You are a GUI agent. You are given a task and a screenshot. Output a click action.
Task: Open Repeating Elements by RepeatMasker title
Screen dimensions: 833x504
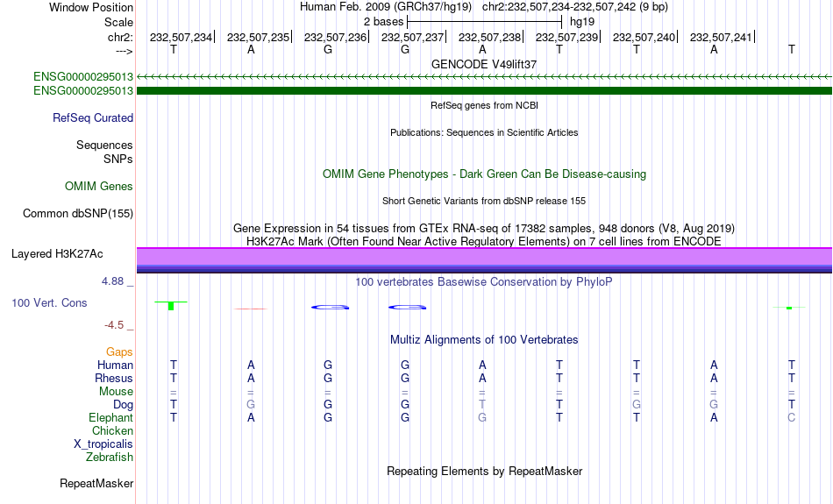coord(484,471)
